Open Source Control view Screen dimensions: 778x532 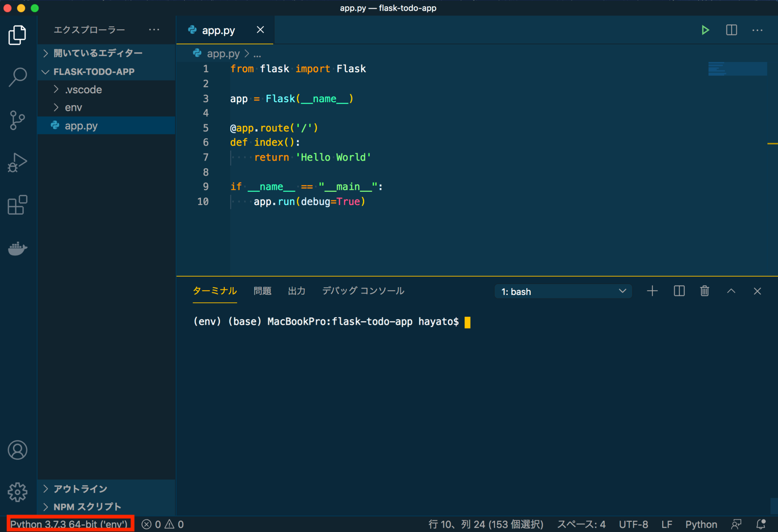point(17,120)
